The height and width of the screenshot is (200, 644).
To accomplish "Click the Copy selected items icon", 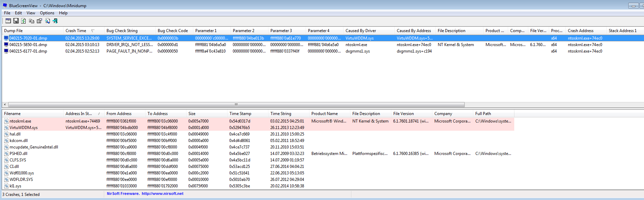I will point(31,21).
